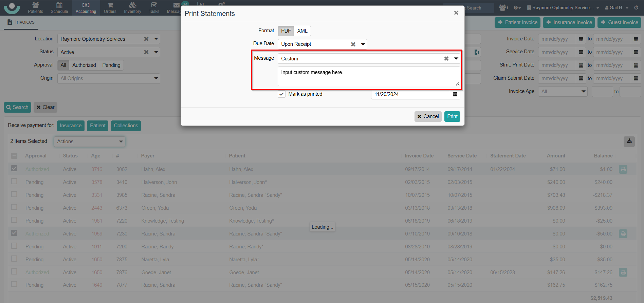The width and height of the screenshot is (644, 303).
Task: Select checkbox for Halverson, John invoice
Action: (14, 182)
